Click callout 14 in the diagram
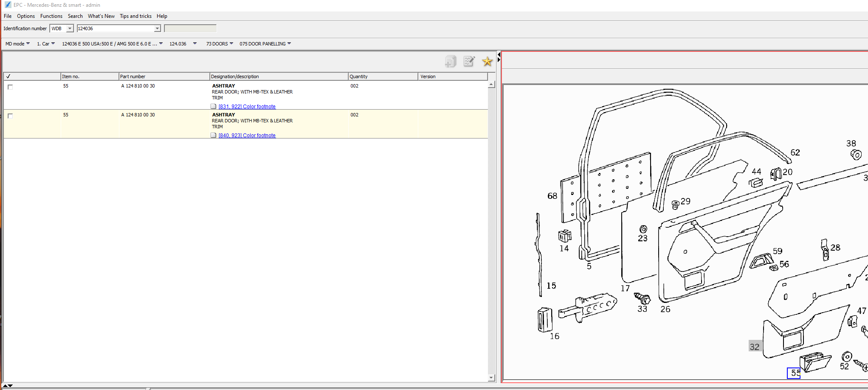 pos(564,249)
